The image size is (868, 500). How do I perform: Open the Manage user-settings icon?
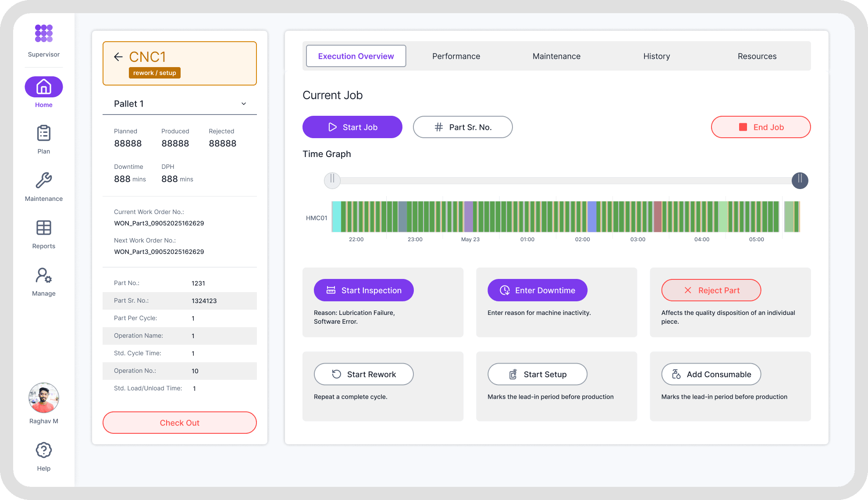pos(44,275)
